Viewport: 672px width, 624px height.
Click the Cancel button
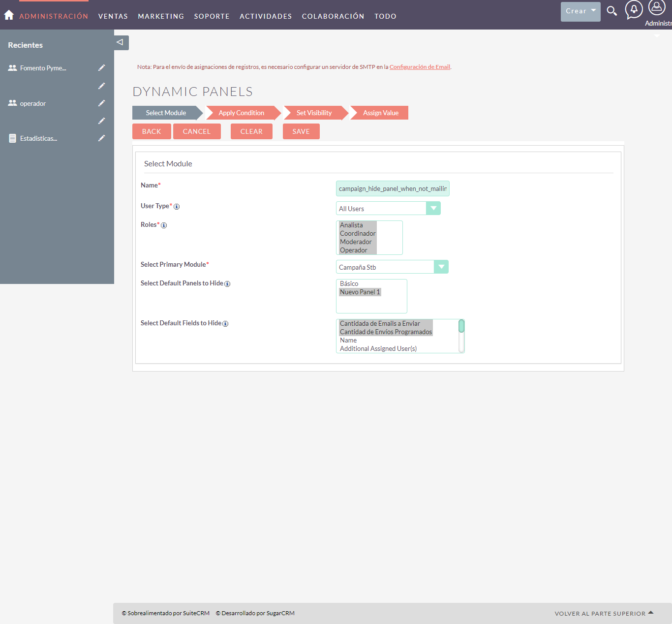point(197,131)
